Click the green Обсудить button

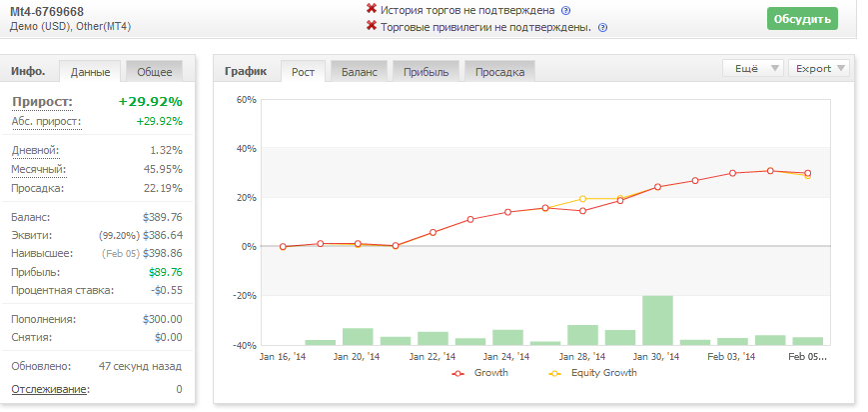tap(802, 19)
